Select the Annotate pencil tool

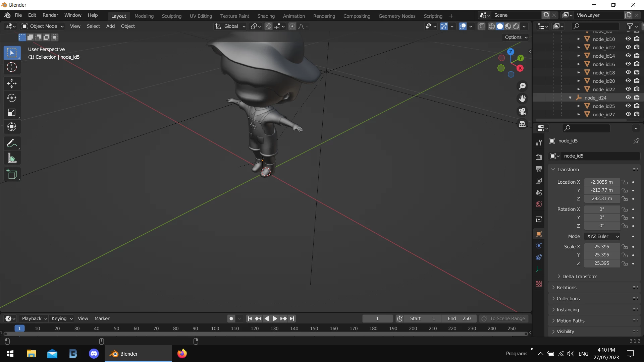coord(12,143)
